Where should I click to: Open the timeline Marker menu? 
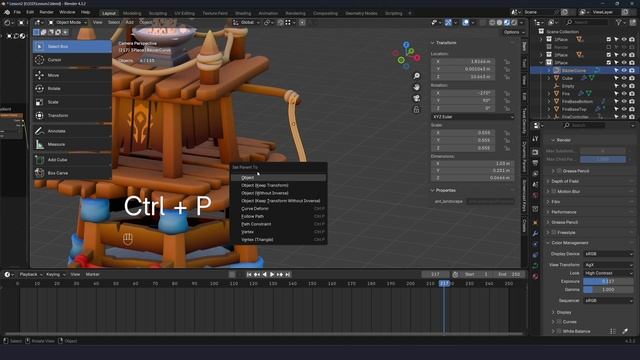pos(93,275)
